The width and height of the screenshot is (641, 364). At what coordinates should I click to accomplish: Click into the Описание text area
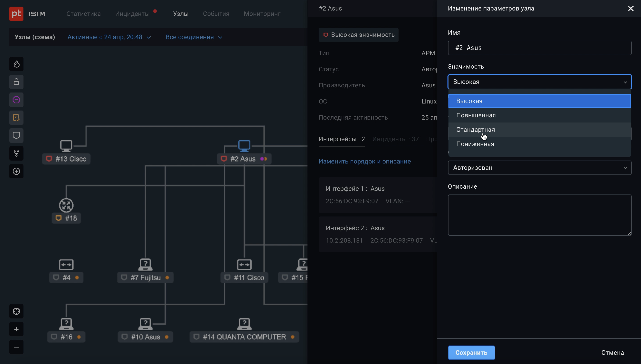pos(539,215)
